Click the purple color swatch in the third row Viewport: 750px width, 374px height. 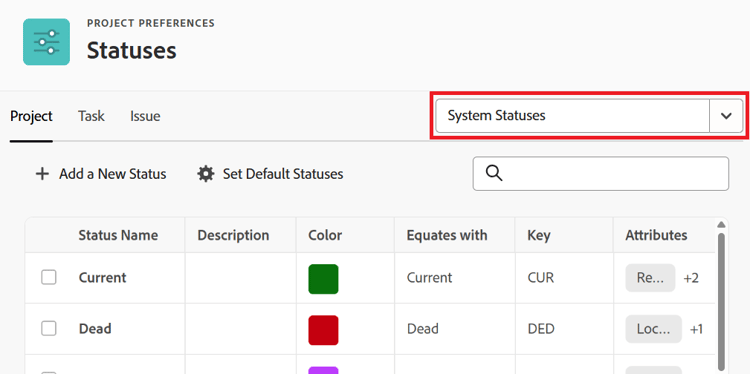click(323, 370)
